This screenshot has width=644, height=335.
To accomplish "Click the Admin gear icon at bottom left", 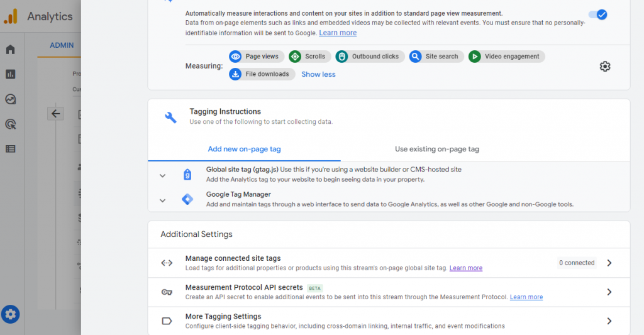I will coord(10,314).
